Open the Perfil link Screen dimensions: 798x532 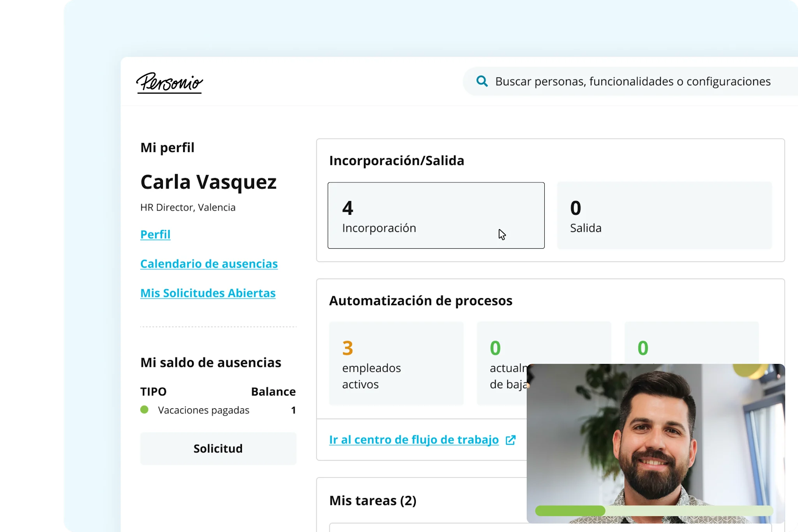pyautogui.click(x=155, y=235)
